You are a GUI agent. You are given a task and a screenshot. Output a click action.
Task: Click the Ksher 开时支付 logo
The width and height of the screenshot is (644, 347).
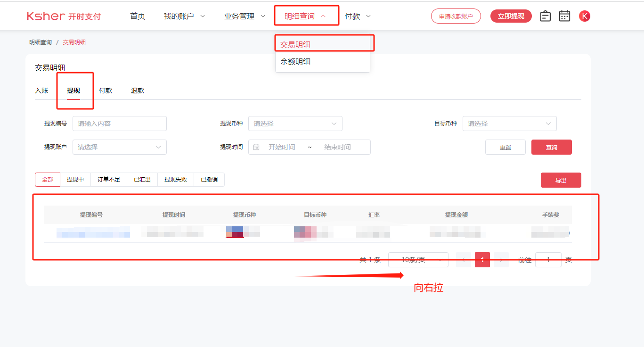(64, 16)
